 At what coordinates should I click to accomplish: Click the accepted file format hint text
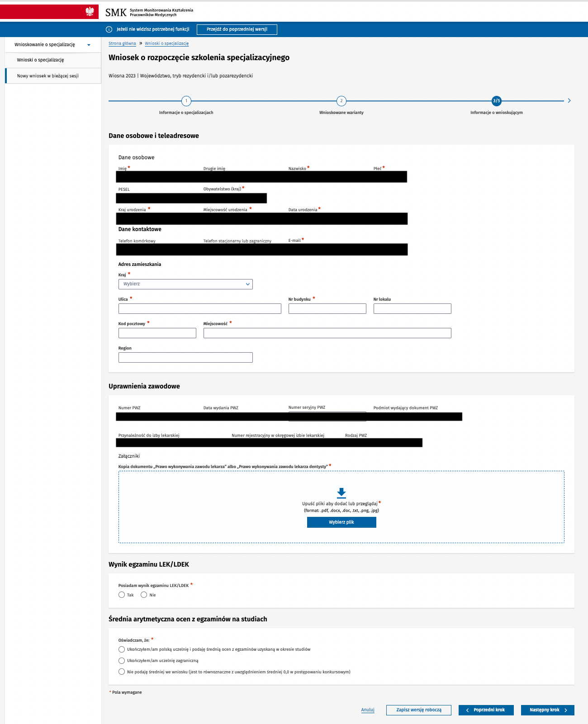tap(341, 511)
